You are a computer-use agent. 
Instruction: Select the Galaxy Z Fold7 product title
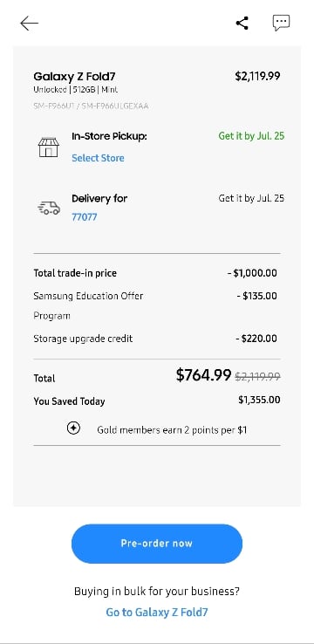(74, 77)
